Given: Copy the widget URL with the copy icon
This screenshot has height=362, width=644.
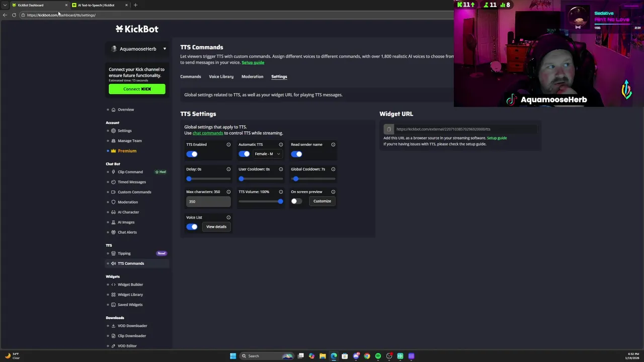Looking at the screenshot, I should coord(389,129).
